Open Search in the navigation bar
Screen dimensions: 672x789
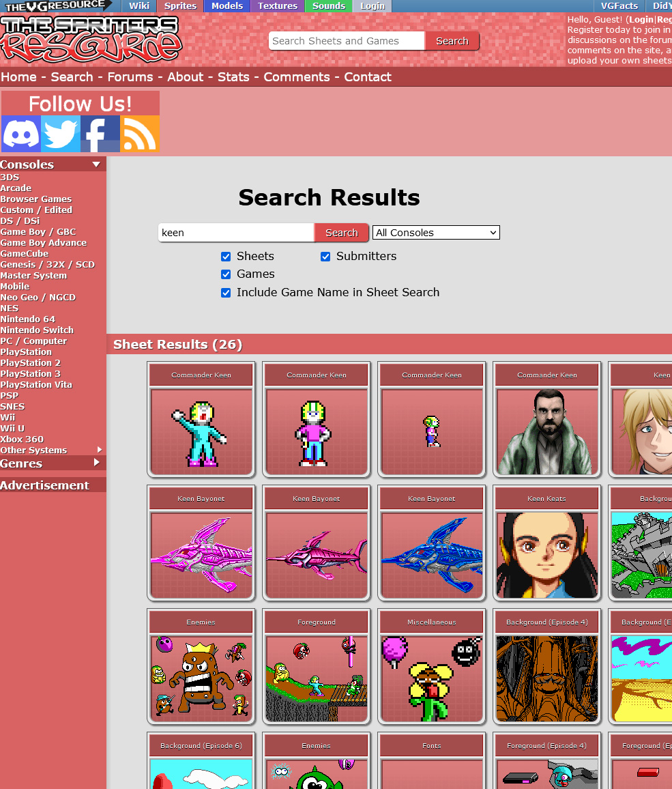[72, 77]
